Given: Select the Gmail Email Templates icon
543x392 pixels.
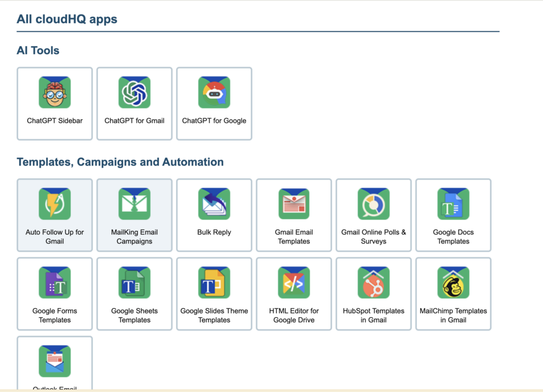Looking at the screenshot, I should point(294,204).
